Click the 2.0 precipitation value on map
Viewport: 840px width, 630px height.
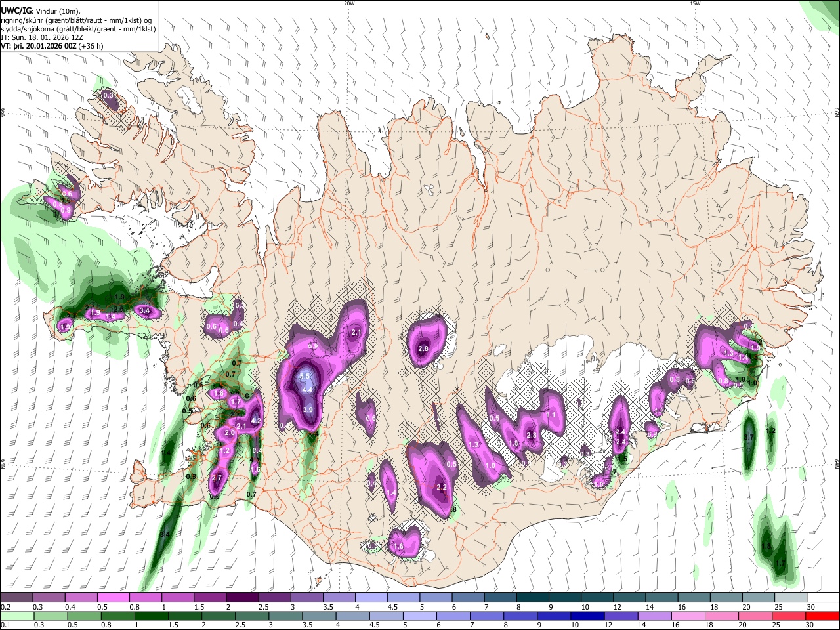[x=230, y=433]
